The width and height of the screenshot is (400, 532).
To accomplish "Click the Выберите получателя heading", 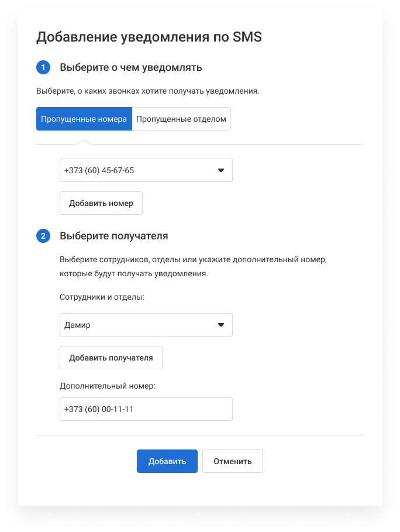I will [114, 236].
